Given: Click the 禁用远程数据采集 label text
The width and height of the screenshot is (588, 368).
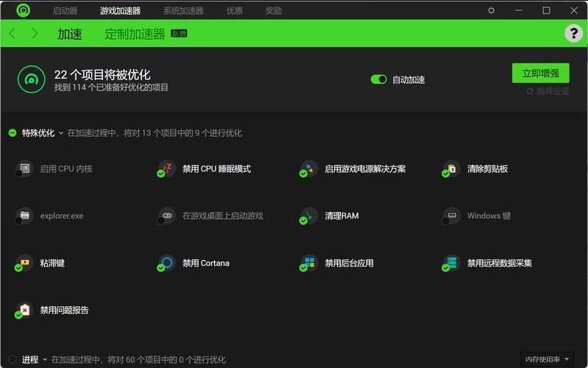Looking at the screenshot, I should click(x=500, y=263).
